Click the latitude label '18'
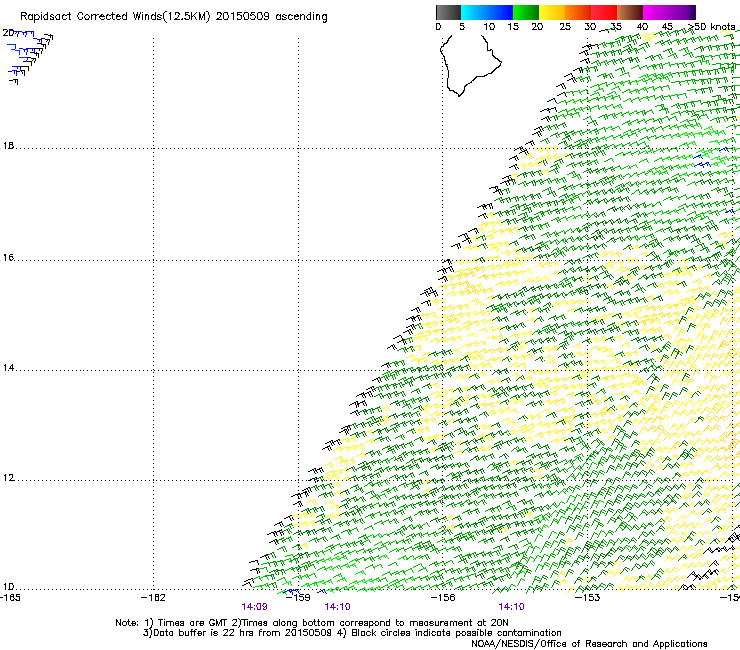 pyautogui.click(x=8, y=146)
